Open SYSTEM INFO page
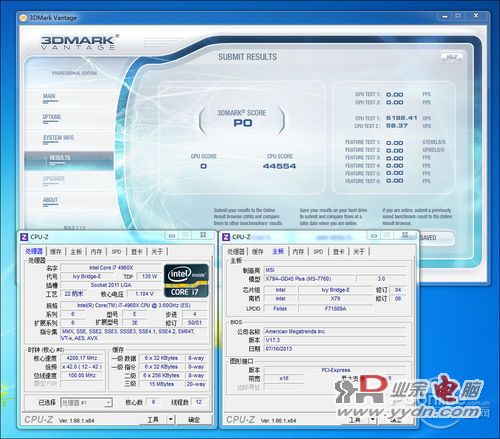Viewport: 500px width, 439px height. tap(58, 138)
